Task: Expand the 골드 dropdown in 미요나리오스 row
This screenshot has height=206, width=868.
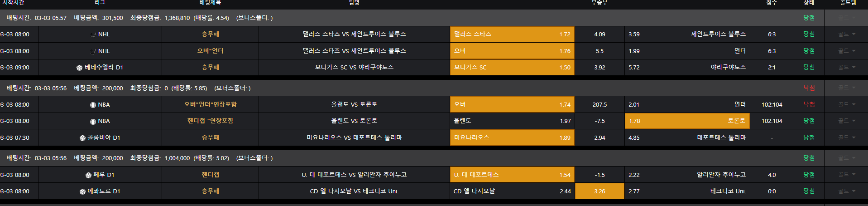Action: pos(846,137)
